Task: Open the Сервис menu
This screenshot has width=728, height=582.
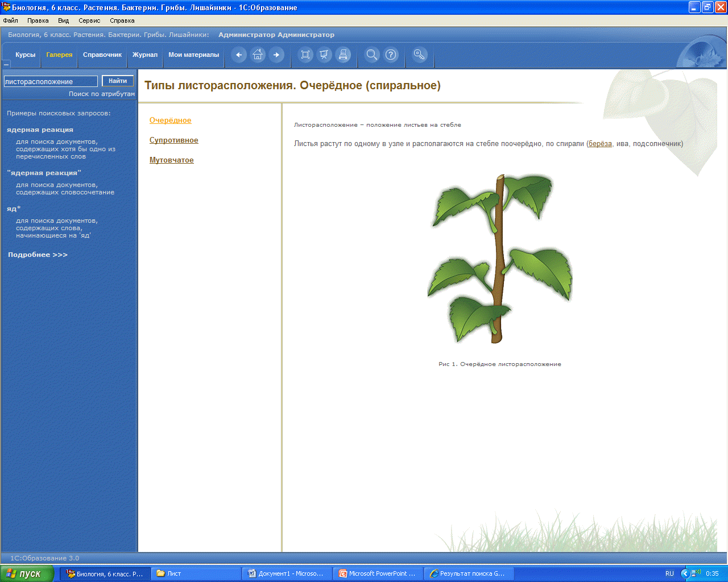Action: pos(89,20)
